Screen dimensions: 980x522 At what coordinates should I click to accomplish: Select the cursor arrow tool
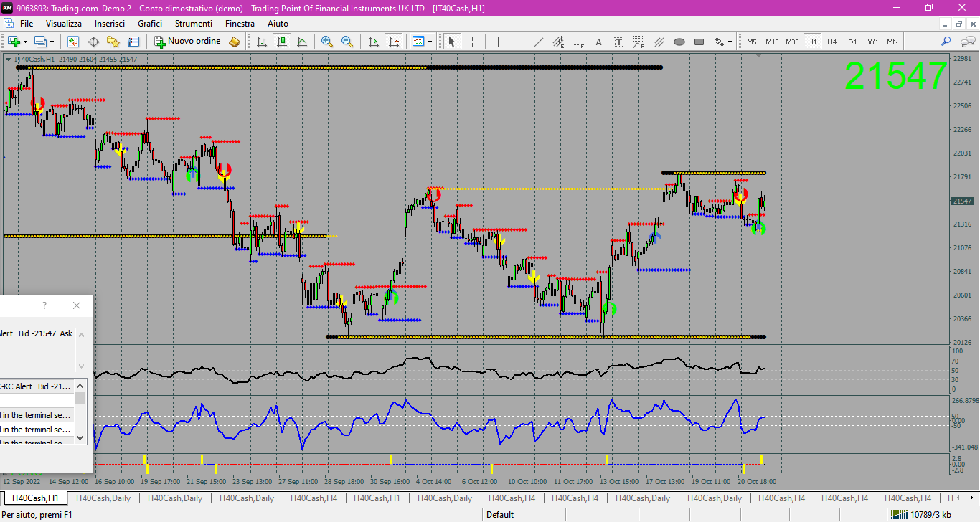pyautogui.click(x=452, y=42)
